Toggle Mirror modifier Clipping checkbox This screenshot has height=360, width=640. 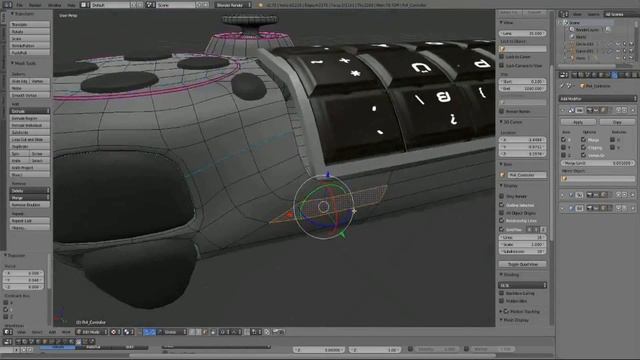pos(583,147)
